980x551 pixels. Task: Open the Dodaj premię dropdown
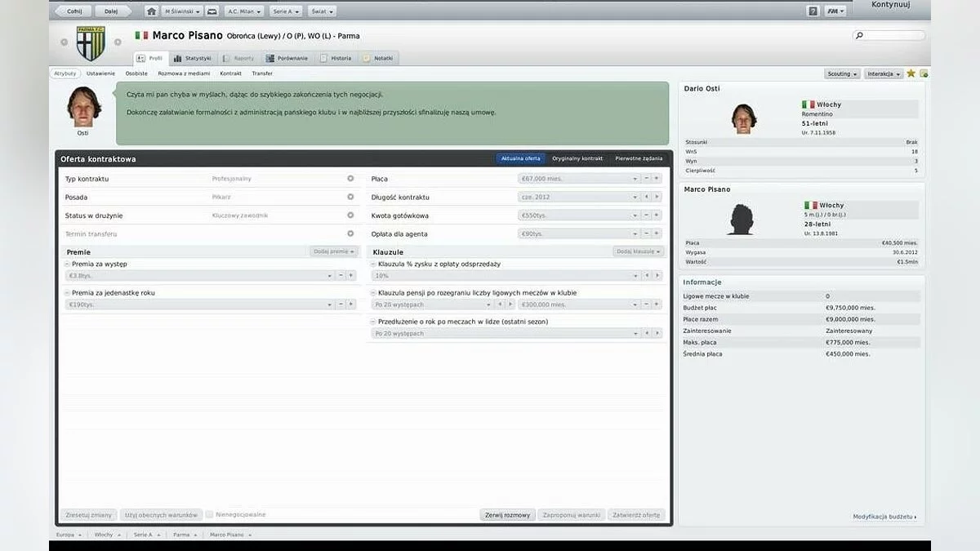(335, 251)
